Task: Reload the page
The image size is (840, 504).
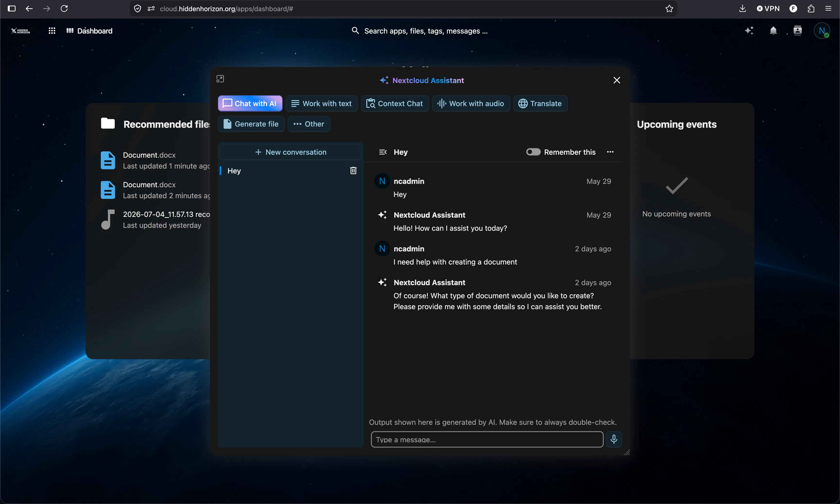Action: 64,9
